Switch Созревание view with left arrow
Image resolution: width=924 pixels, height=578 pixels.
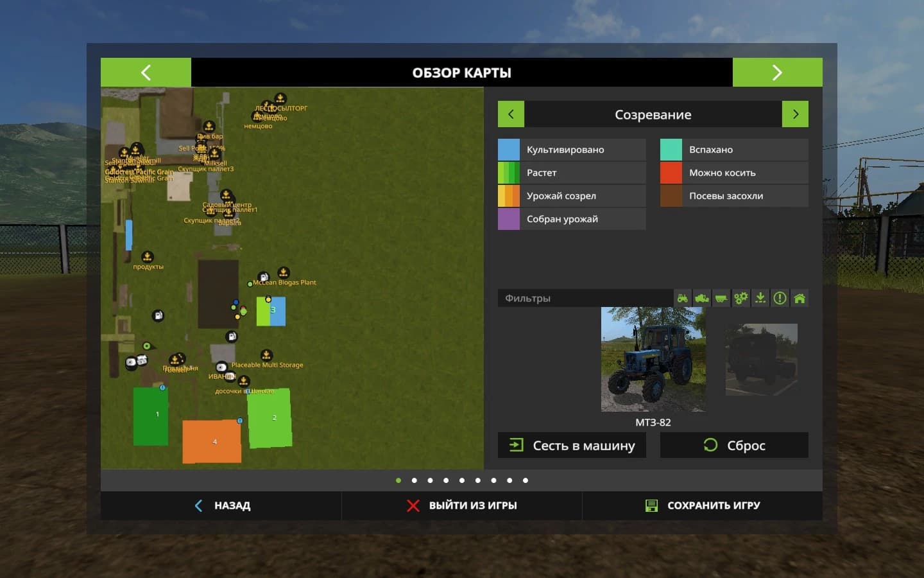pyautogui.click(x=511, y=114)
